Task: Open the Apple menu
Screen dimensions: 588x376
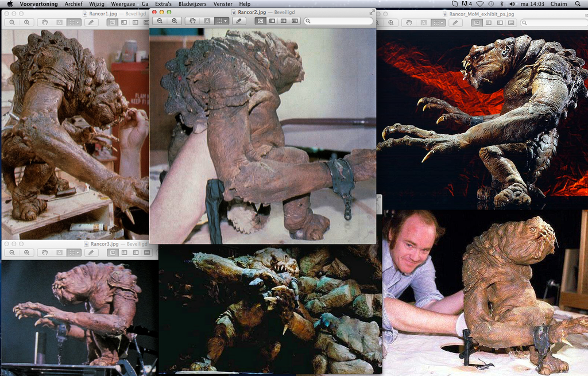Action: pyautogui.click(x=10, y=4)
